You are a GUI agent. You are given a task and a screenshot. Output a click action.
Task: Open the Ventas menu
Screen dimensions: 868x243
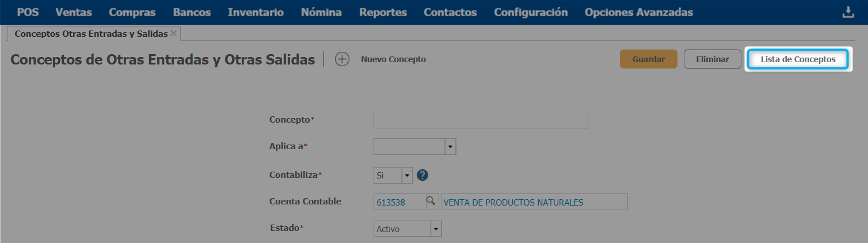coord(74,12)
